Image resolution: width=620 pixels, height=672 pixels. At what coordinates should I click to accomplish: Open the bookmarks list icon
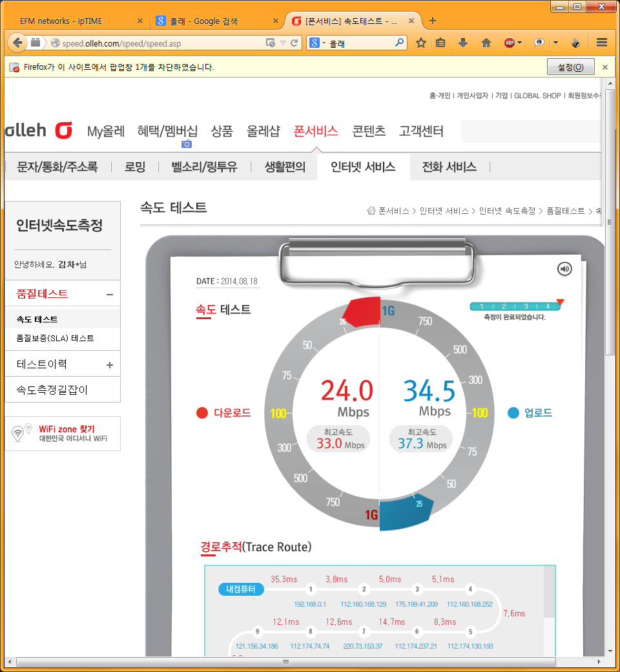440,43
